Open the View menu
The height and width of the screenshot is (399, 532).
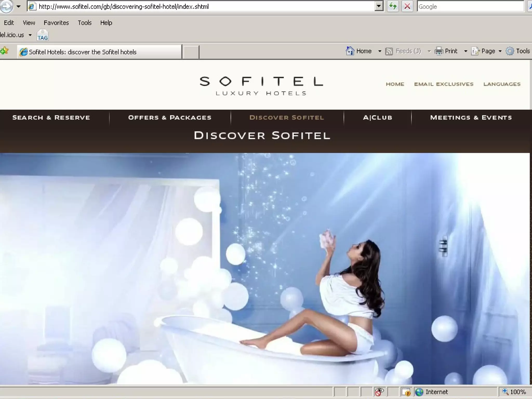click(x=29, y=23)
